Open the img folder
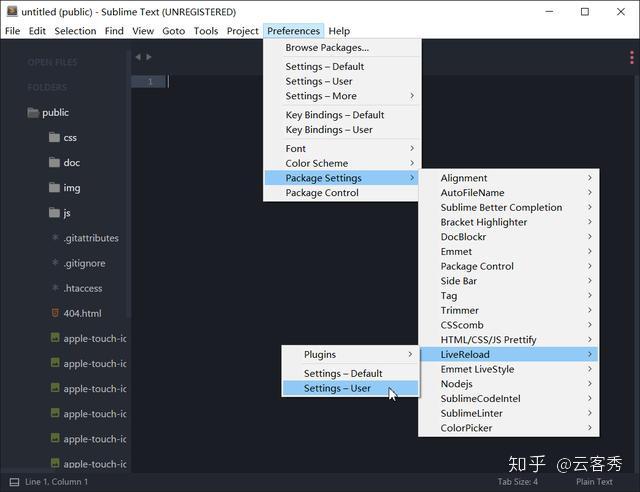640x492 pixels. 64,188
